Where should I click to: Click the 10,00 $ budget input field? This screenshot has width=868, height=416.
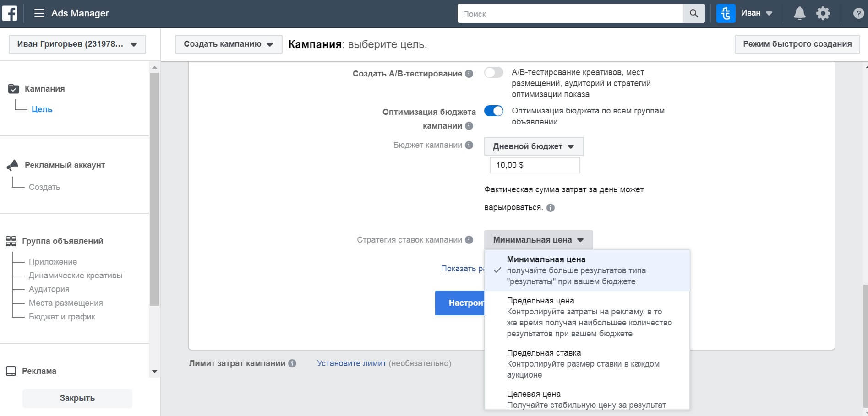coord(535,165)
